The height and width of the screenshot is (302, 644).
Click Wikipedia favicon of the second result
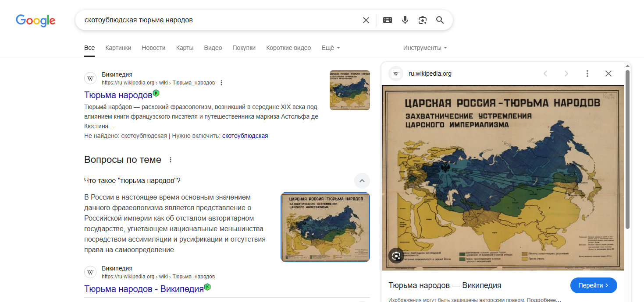coord(90,272)
